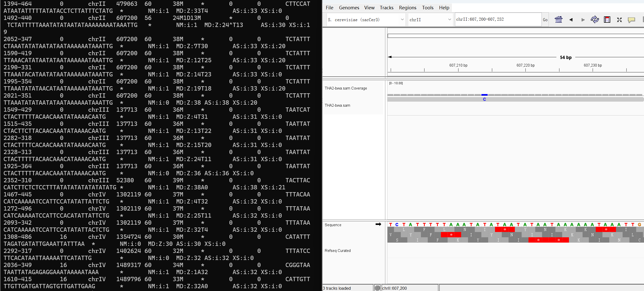Select the blue coverage mark on THA2-bwa.sam Coverage
Screen dimensions: 644x291
click(485, 95)
